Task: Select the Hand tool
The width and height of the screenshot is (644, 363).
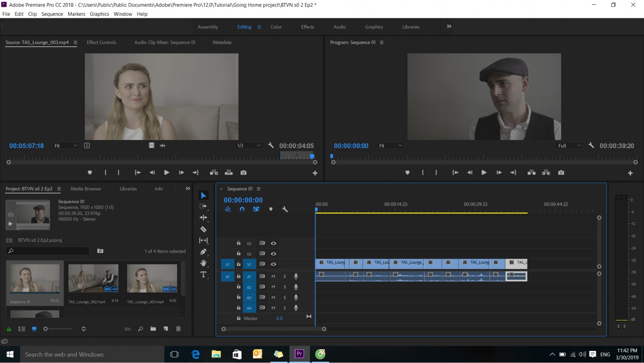Action: click(x=204, y=263)
